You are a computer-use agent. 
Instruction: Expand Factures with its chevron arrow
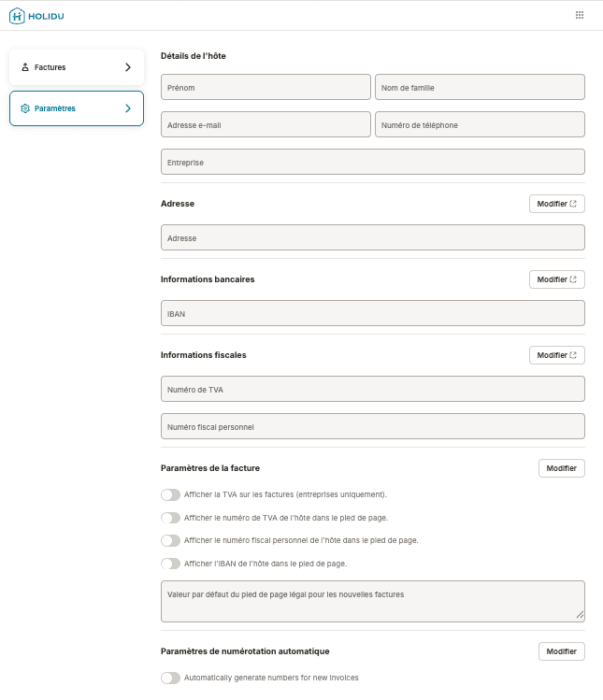[x=128, y=67]
